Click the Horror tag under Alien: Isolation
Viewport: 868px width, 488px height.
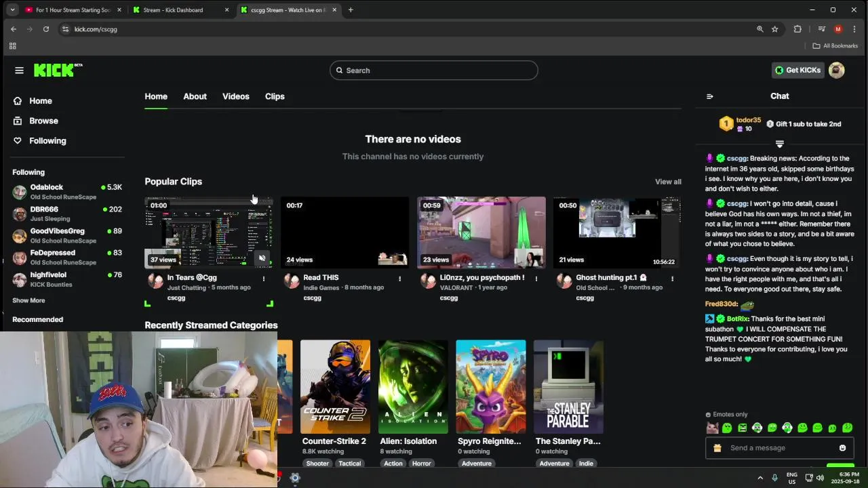(x=422, y=464)
